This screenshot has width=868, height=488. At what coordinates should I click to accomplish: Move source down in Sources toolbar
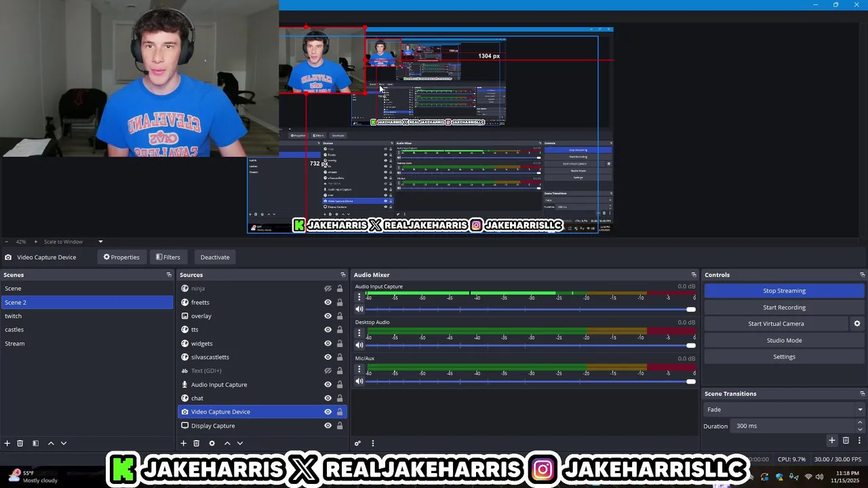pos(240,443)
